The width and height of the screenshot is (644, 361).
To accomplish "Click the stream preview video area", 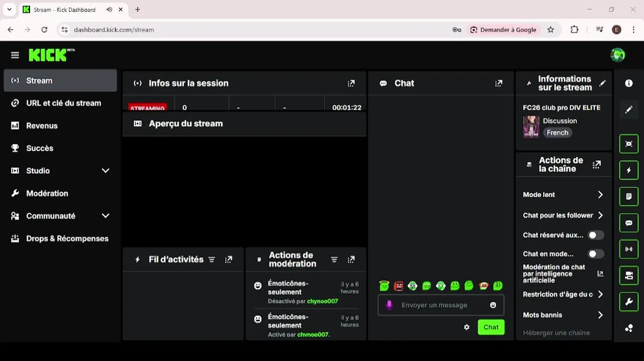I will point(244,191).
